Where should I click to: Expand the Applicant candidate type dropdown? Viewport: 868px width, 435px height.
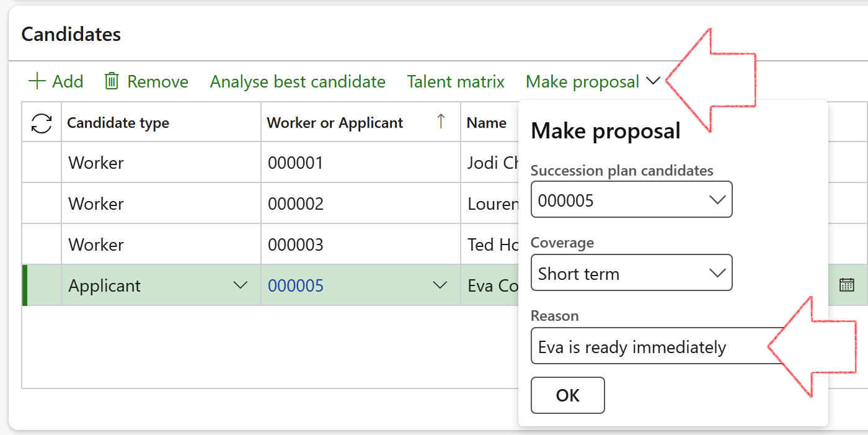[240, 285]
